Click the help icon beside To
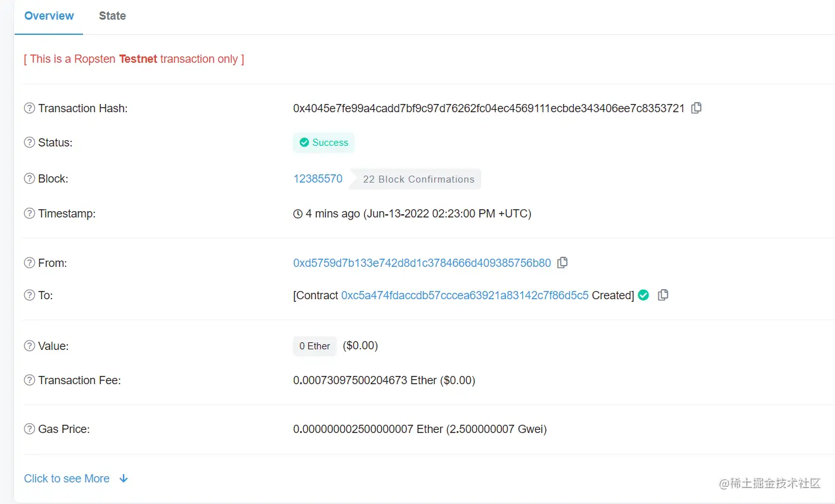The image size is (835, 504). coord(29,295)
